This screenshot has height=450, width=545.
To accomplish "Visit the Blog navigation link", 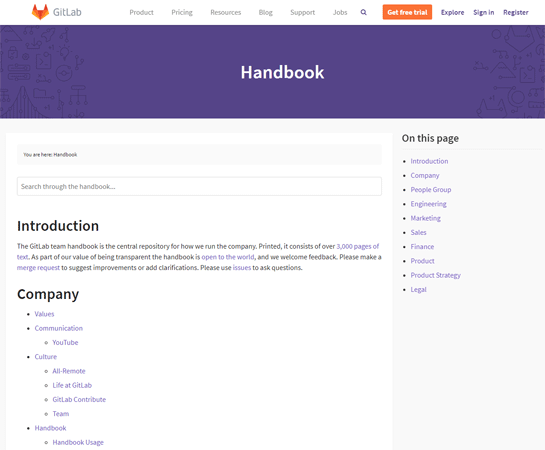I will [x=266, y=13].
